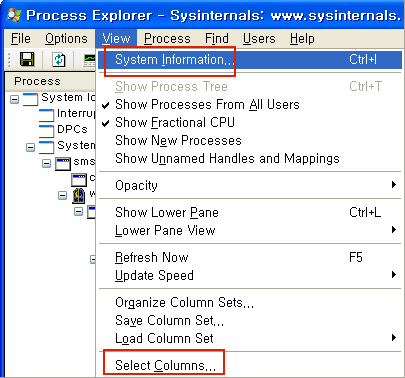Click the Refresh toolbar icon

tap(59, 60)
